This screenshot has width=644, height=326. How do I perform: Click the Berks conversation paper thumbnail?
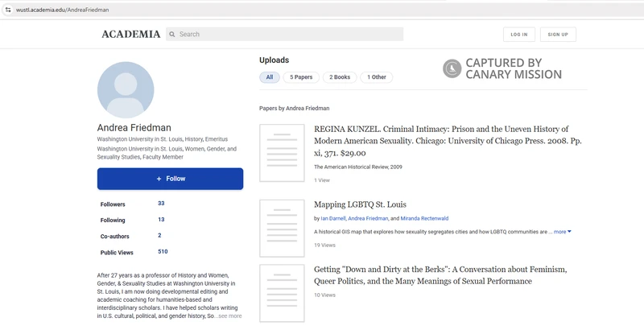[x=282, y=293]
